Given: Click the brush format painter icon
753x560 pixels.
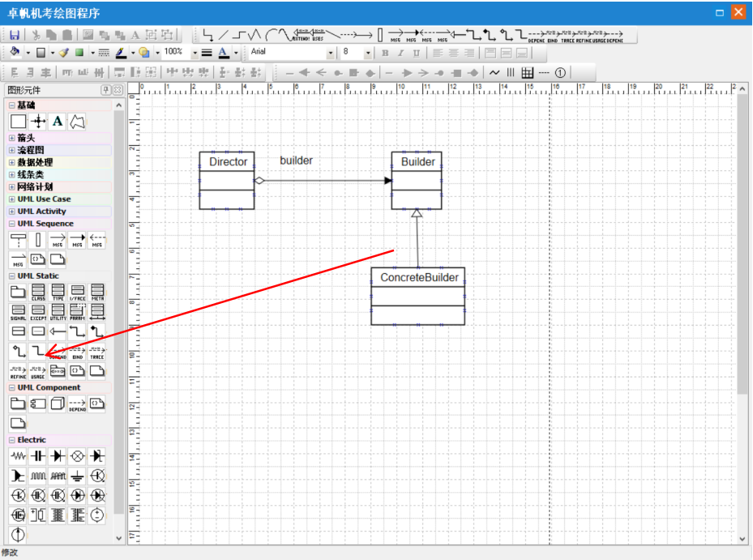Looking at the screenshot, I should pyautogui.click(x=64, y=53).
